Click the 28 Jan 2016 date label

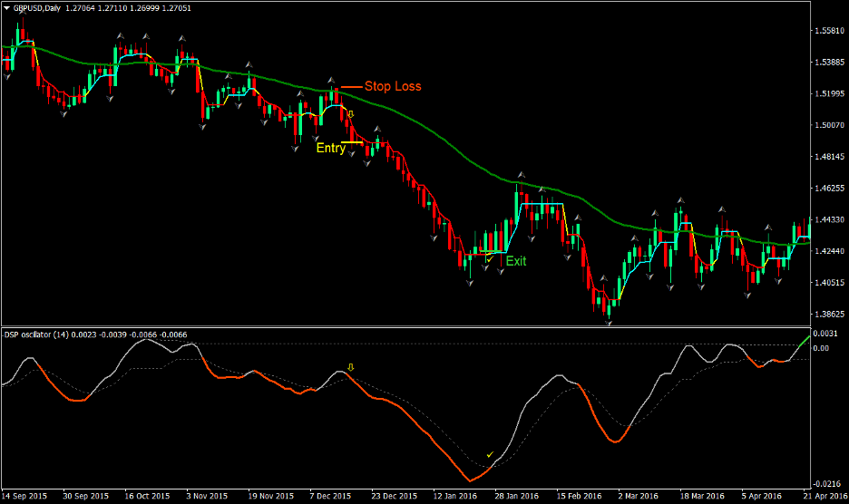(517, 496)
